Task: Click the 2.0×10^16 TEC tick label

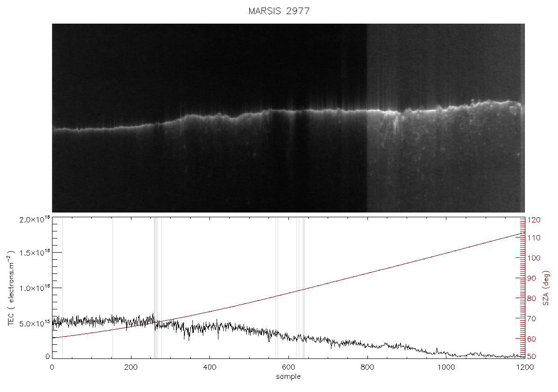Action: tap(35, 219)
